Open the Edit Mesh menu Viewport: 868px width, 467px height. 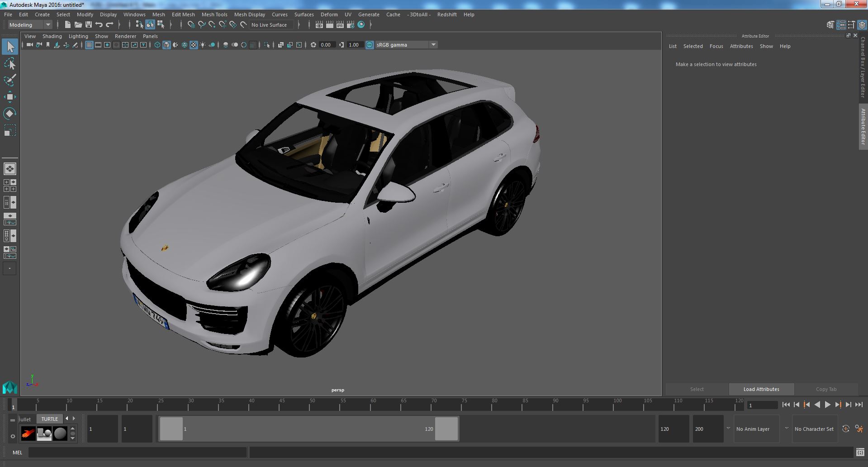pyautogui.click(x=183, y=14)
